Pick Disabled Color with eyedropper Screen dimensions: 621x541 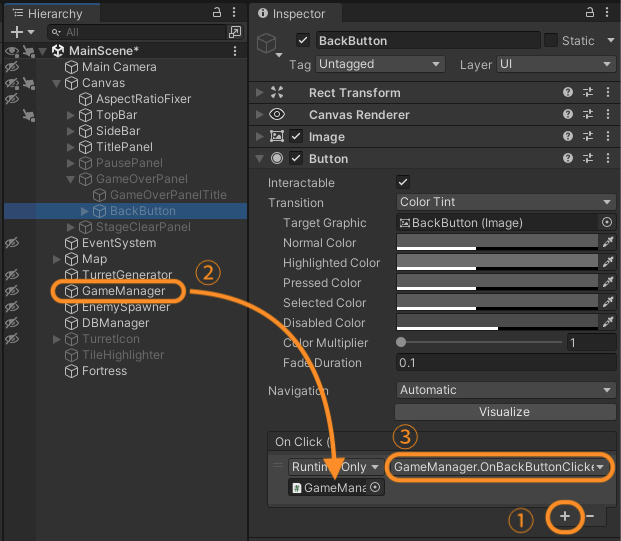pyautogui.click(x=608, y=322)
